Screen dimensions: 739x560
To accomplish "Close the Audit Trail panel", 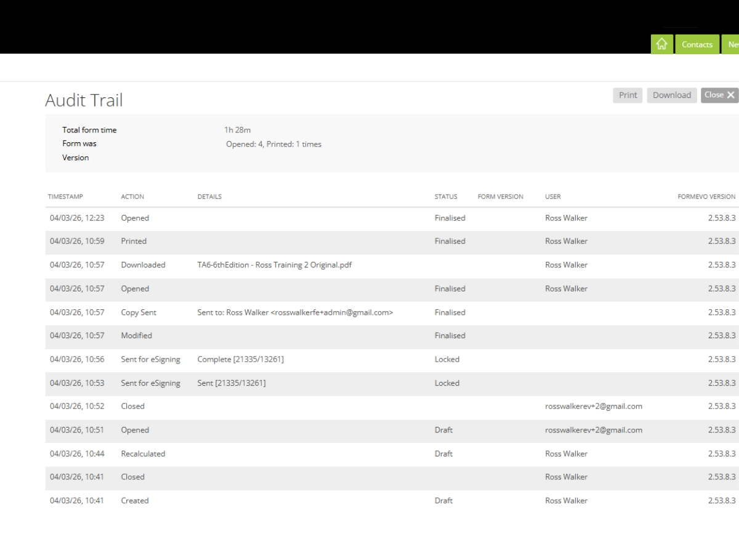I will click(x=719, y=95).
